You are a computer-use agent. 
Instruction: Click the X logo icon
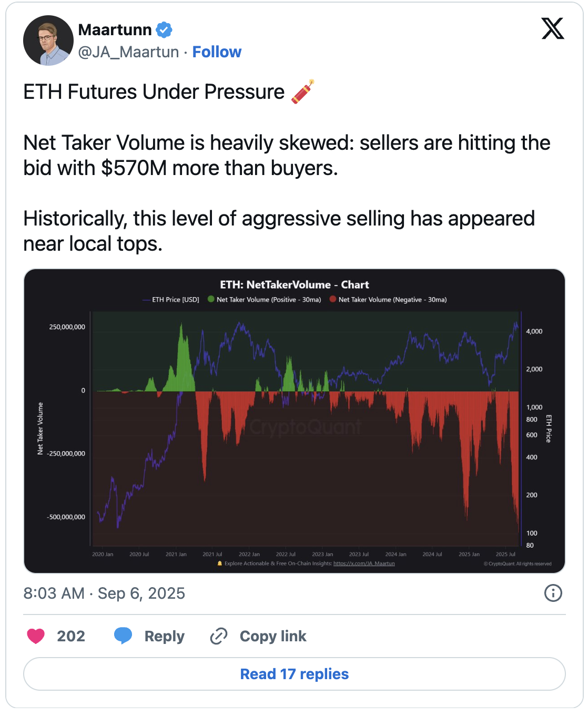553,28
